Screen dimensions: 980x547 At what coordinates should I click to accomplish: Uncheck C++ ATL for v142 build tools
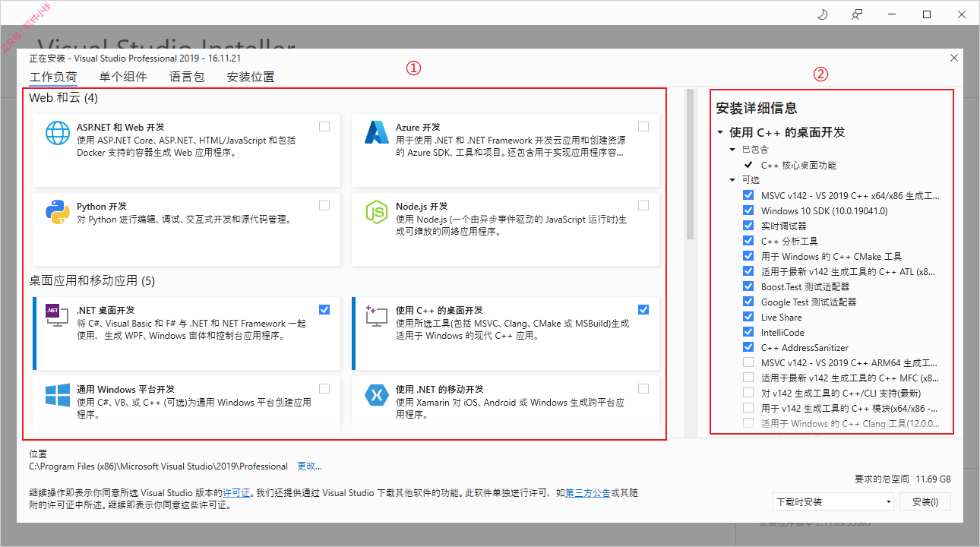pyautogui.click(x=748, y=271)
